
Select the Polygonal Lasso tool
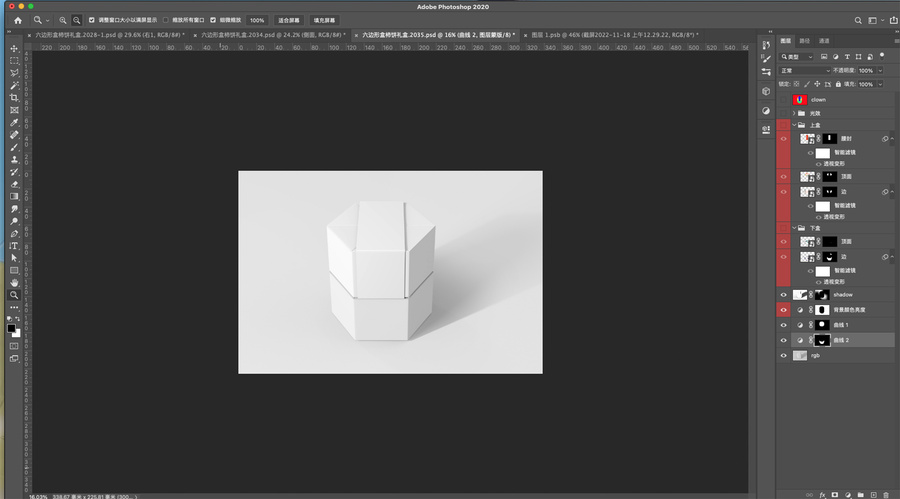click(14, 73)
